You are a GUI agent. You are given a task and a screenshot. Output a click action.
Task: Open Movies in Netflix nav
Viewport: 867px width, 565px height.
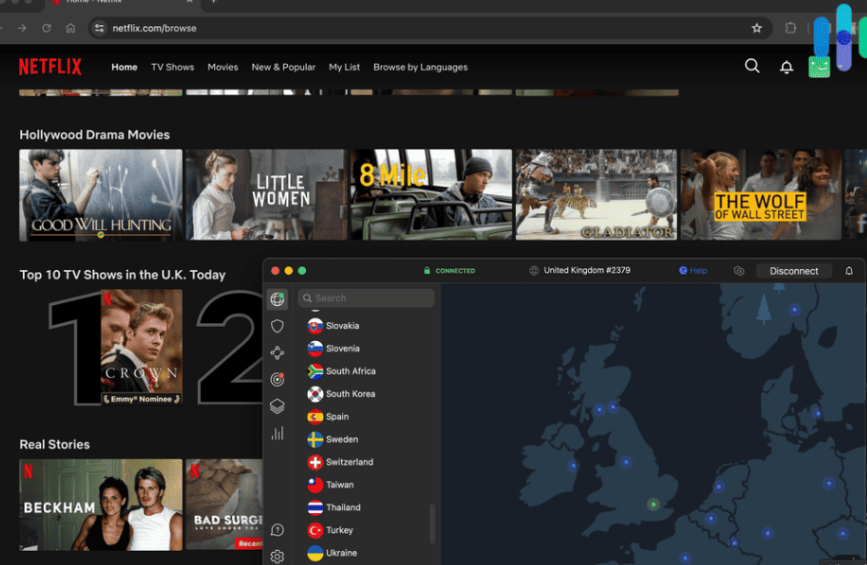point(223,67)
